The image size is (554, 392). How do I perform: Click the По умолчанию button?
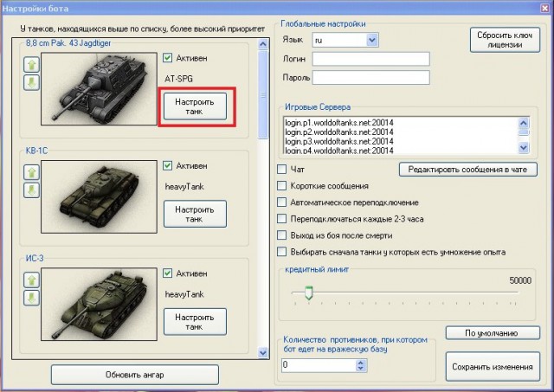tap(493, 333)
